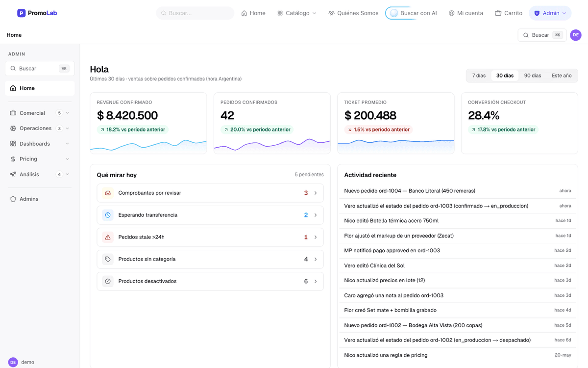Expand the Catálogo dropdown in navbar
Viewport: 588px width, 368px height.
coord(297,13)
